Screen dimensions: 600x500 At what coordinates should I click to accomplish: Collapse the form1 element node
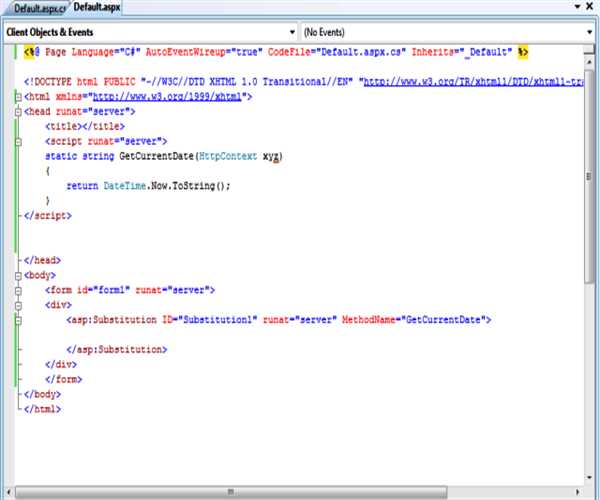pyautogui.click(x=17, y=290)
